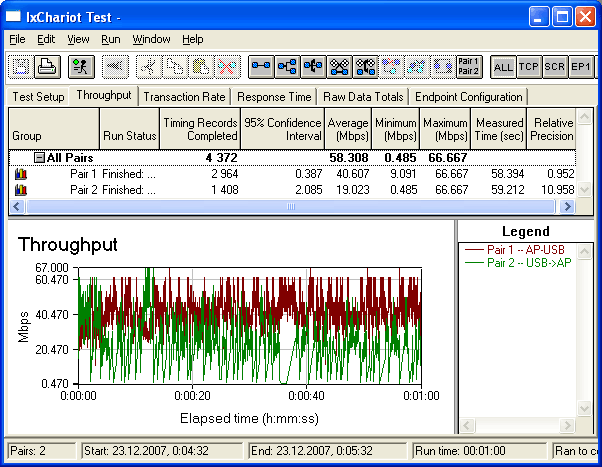
Task: Click the table's horizontal scrollbar thumb
Action: coord(291,207)
